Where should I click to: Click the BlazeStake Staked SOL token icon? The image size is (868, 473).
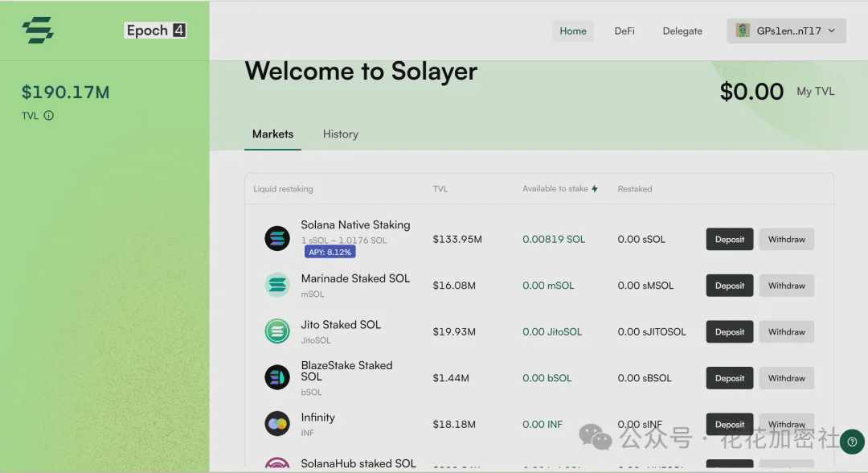point(276,377)
